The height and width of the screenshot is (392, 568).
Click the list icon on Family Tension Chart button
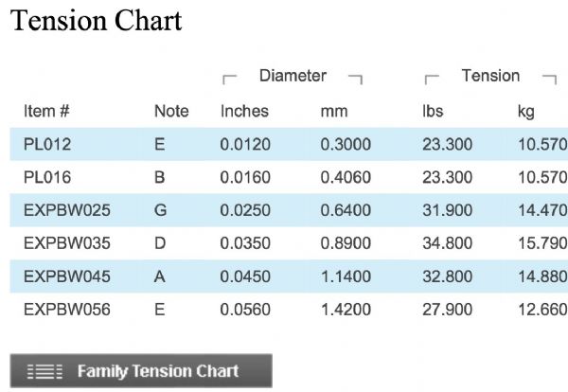point(44,372)
